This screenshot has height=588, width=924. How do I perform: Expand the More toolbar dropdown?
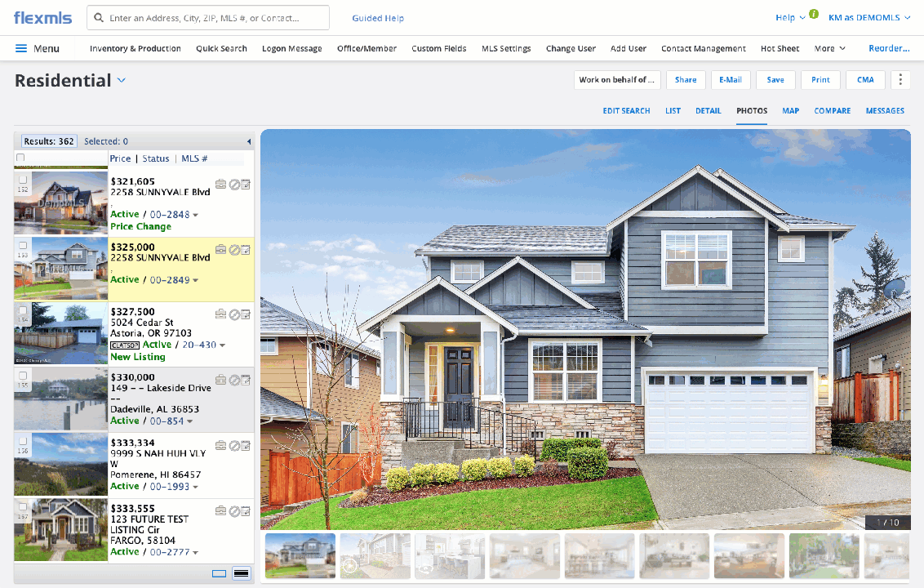[829, 48]
